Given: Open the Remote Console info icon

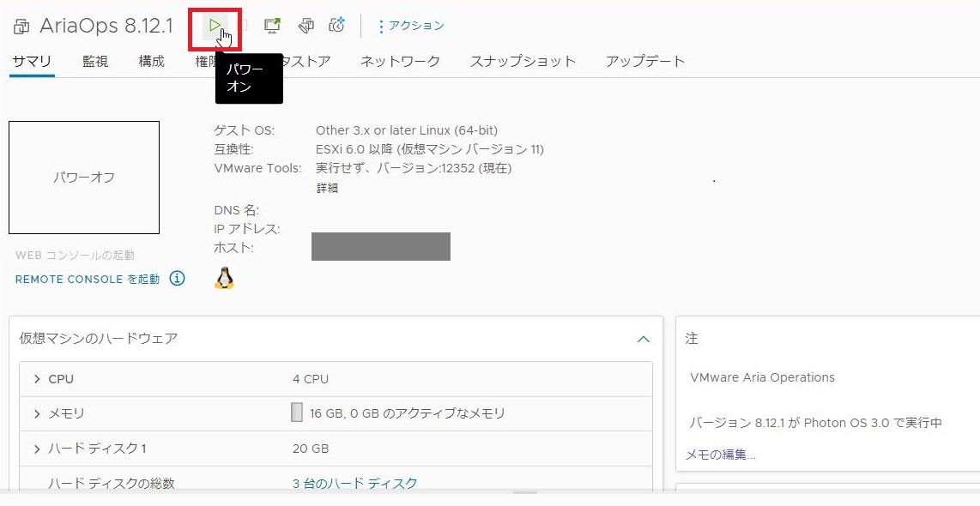Looking at the screenshot, I should click(x=178, y=278).
